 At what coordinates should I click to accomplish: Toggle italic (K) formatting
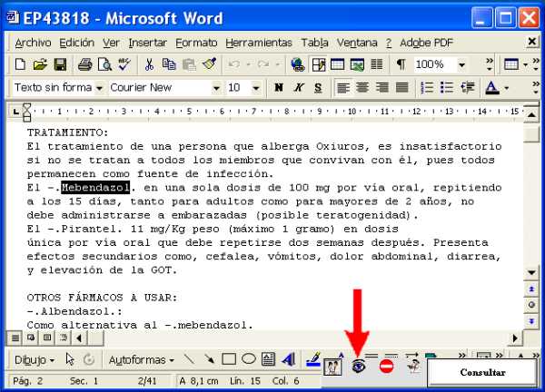pos(299,87)
